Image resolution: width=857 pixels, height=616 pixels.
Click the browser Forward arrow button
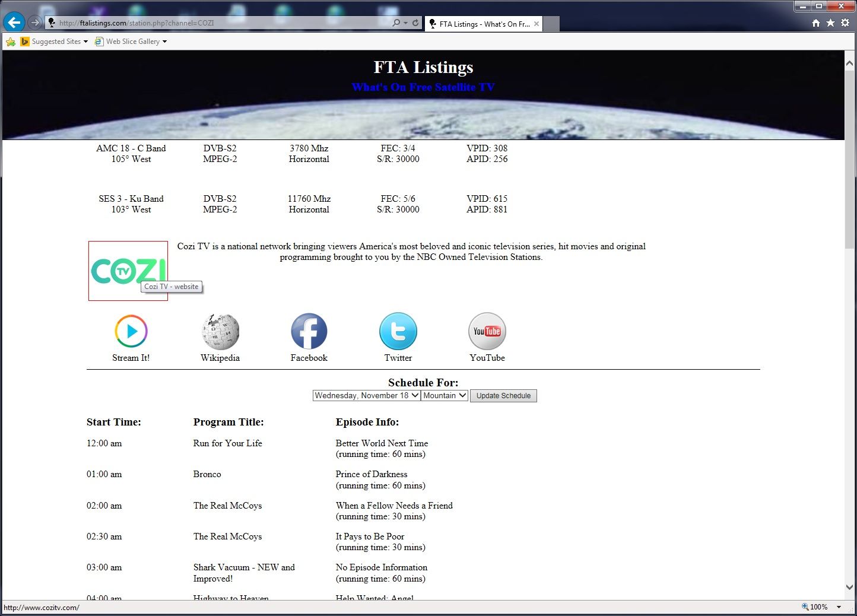[x=36, y=23]
